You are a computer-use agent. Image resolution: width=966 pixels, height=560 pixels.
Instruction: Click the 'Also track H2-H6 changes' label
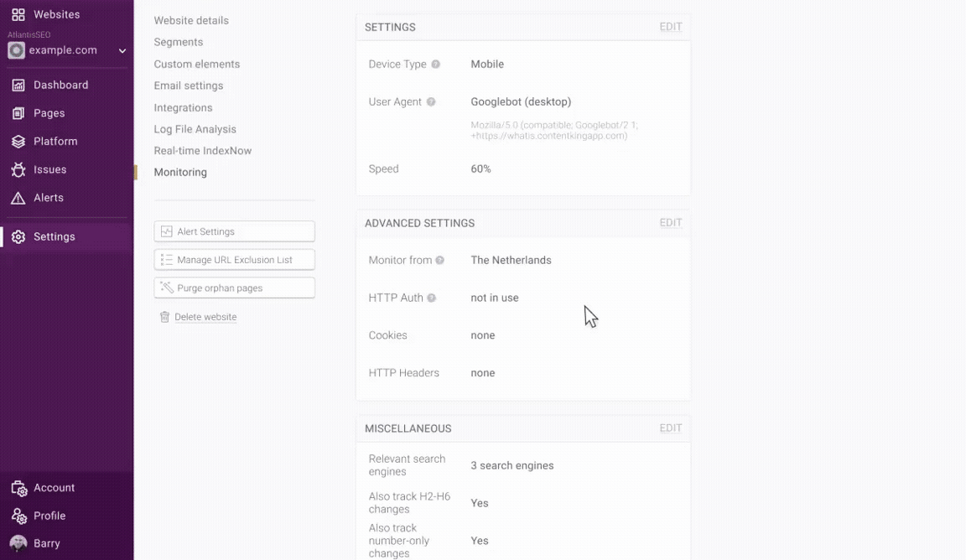(409, 503)
